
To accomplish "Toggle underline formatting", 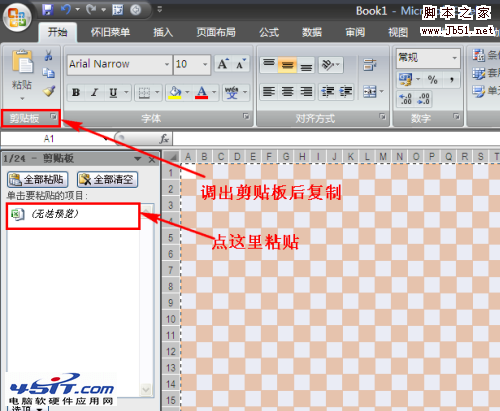I will click(x=113, y=92).
